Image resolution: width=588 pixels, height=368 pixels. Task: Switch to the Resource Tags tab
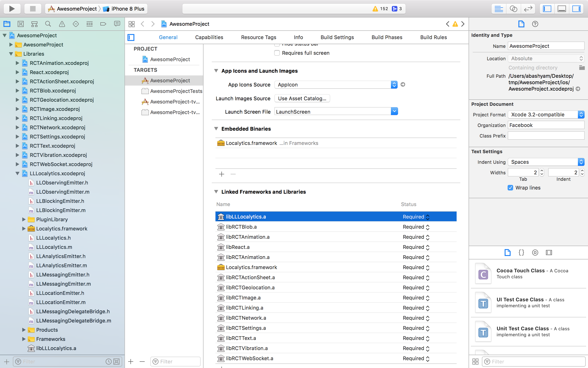click(x=259, y=37)
